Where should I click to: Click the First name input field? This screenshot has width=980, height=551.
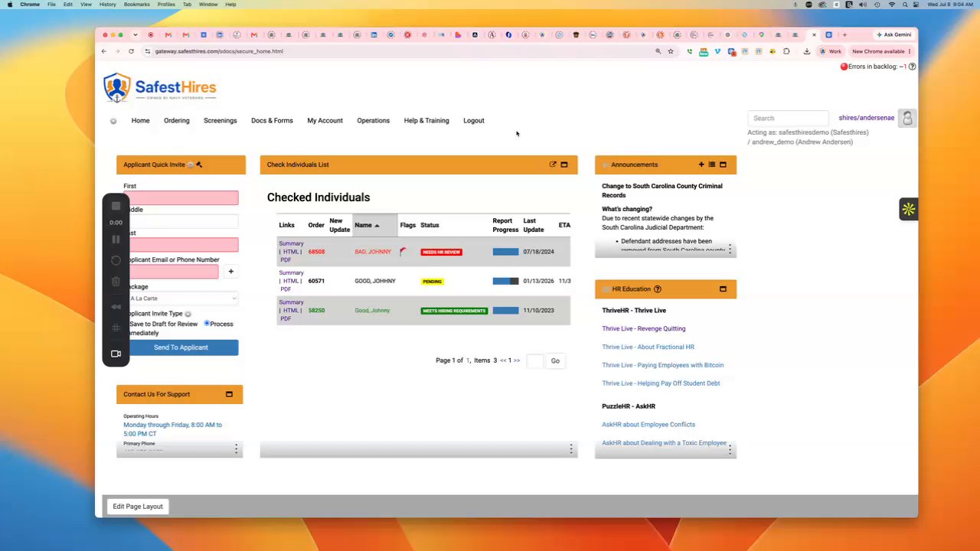(x=183, y=198)
